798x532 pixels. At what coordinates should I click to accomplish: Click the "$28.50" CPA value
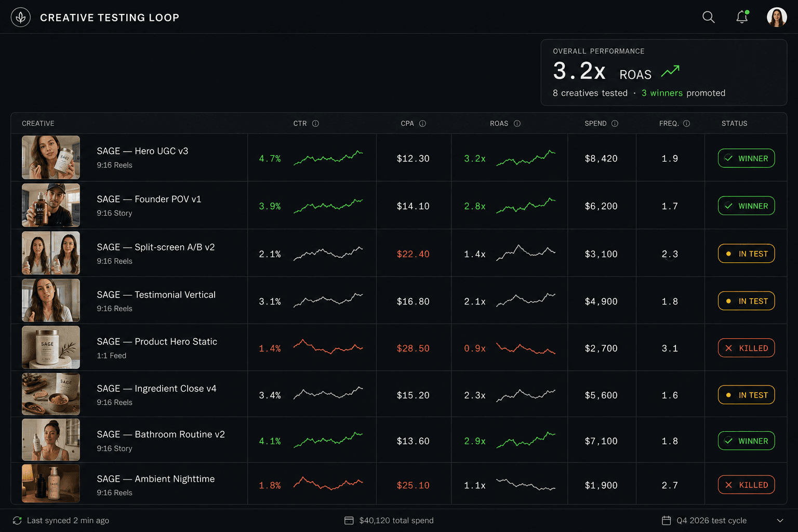pos(413,349)
